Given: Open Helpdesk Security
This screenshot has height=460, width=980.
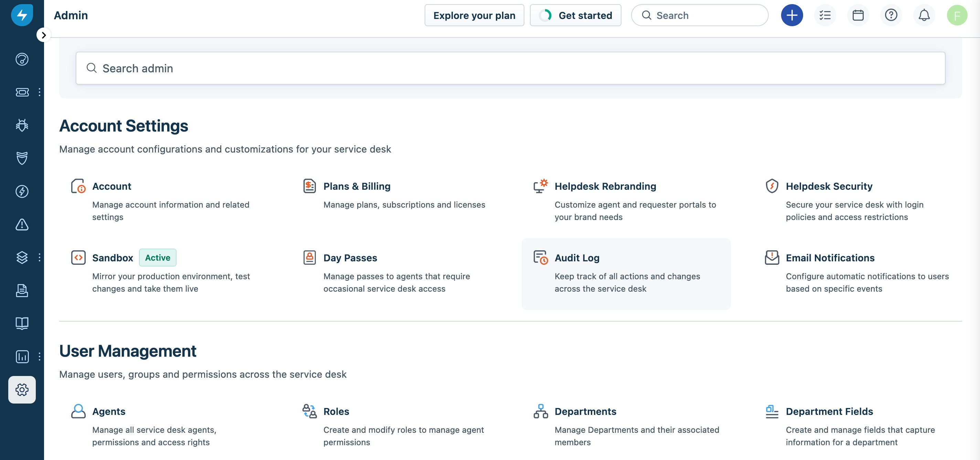Looking at the screenshot, I should (829, 186).
